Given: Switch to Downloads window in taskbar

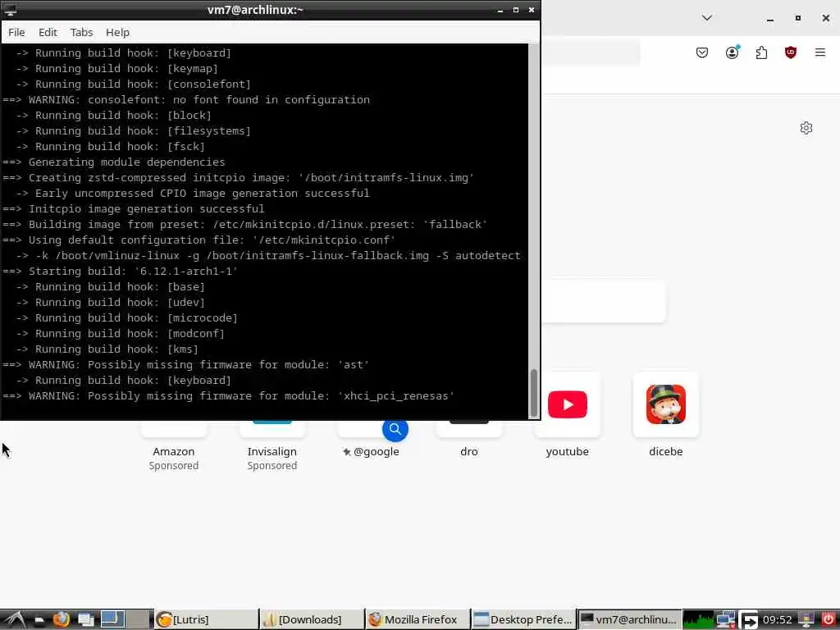Looking at the screenshot, I should (311, 620).
